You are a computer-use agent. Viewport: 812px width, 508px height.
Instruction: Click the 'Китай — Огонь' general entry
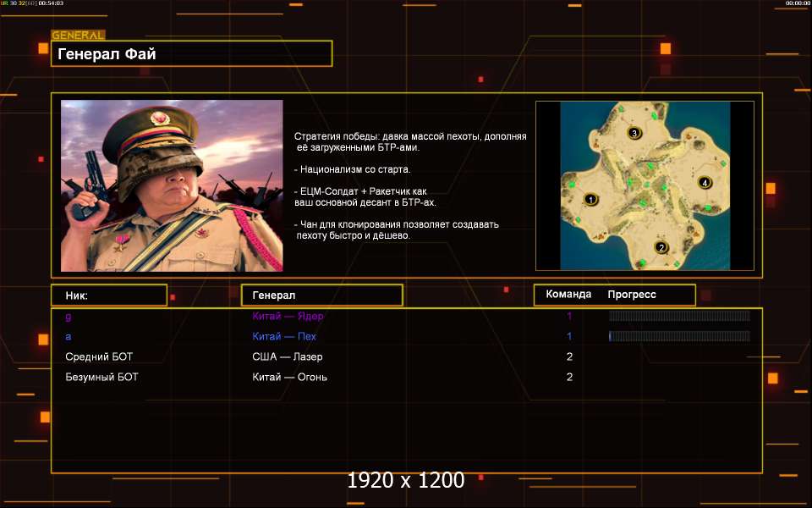coord(289,377)
